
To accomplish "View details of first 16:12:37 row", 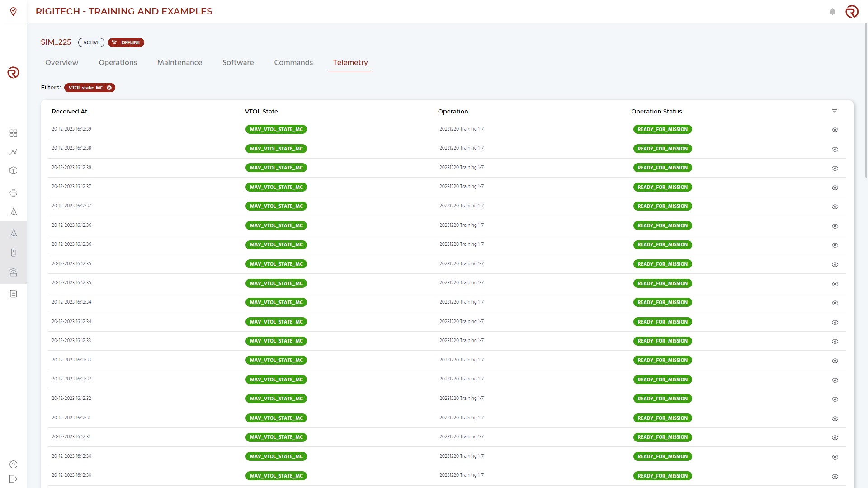I will tap(835, 188).
